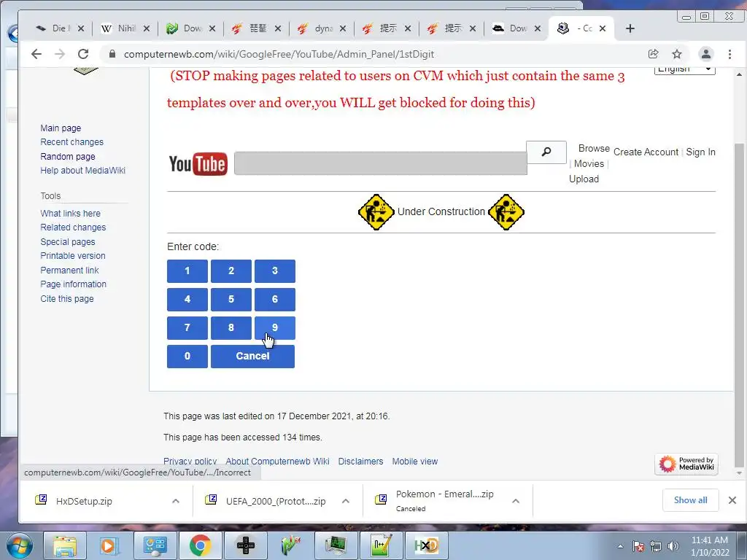
Task: Click the address bar URL
Action: tap(279, 54)
